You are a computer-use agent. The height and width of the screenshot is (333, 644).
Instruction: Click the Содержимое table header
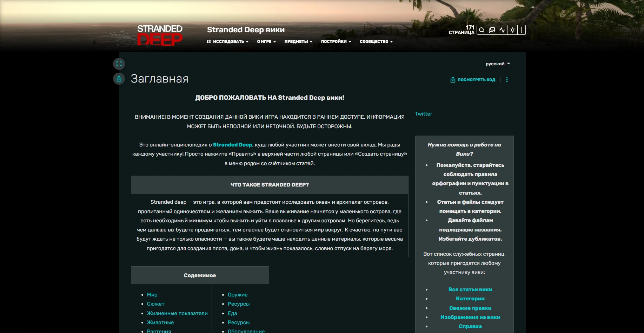click(200, 275)
